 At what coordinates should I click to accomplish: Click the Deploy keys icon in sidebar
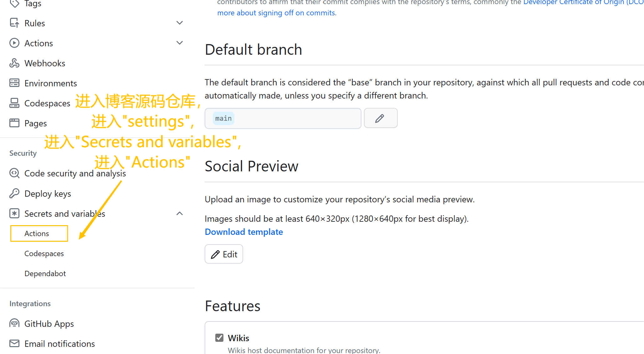(x=15, y=194)
